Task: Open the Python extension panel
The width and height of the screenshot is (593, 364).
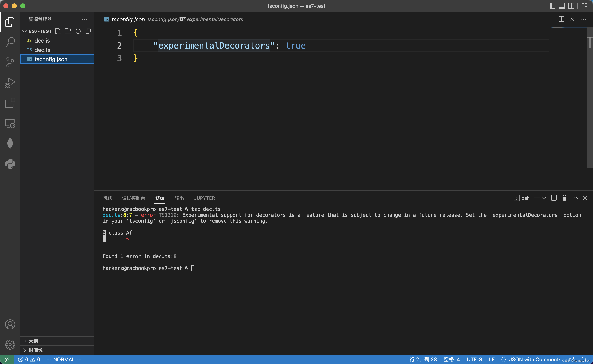Action: 10,164
